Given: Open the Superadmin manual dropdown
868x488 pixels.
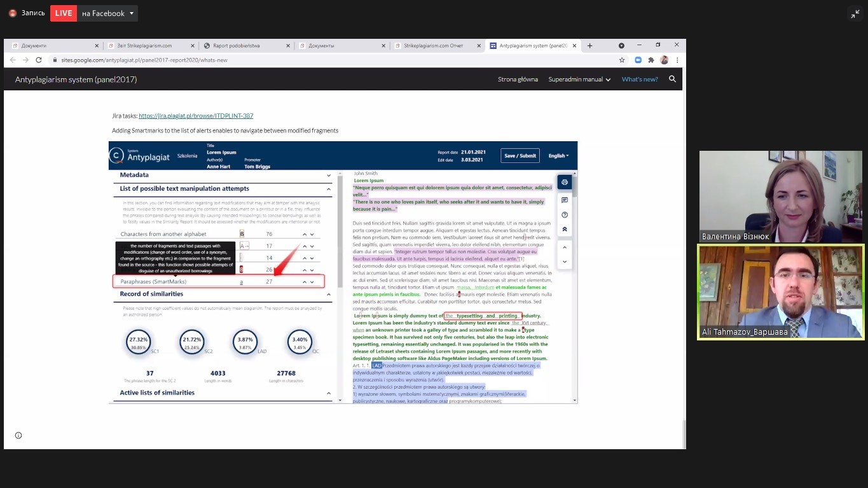Looking at the screenshot, I should pos(579,80).
